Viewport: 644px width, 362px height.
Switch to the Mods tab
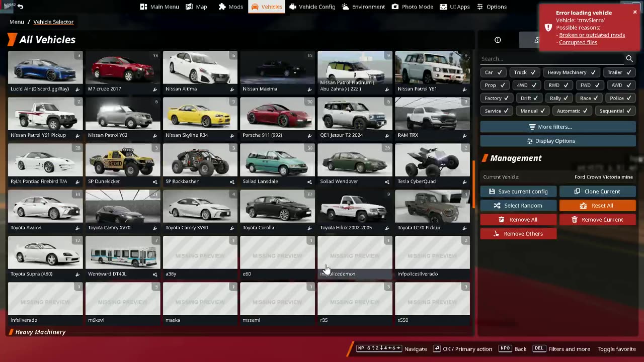click(x=231, y=7)
